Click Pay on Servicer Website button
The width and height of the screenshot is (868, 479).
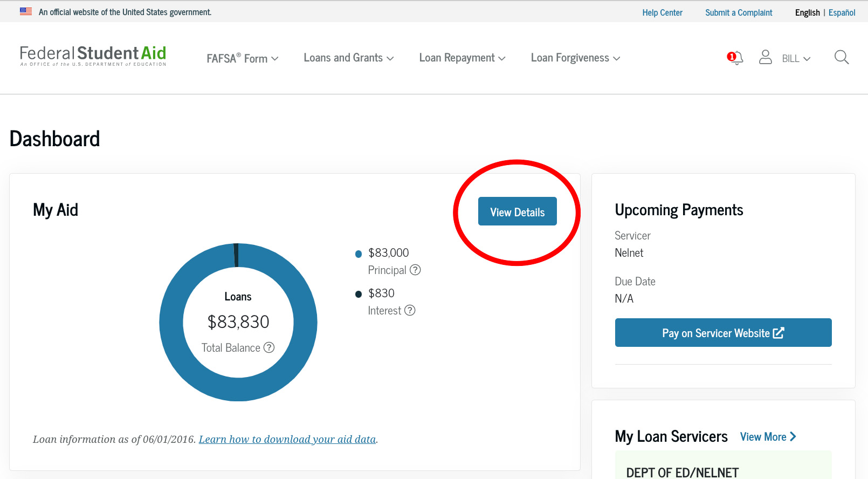(723, 333)
